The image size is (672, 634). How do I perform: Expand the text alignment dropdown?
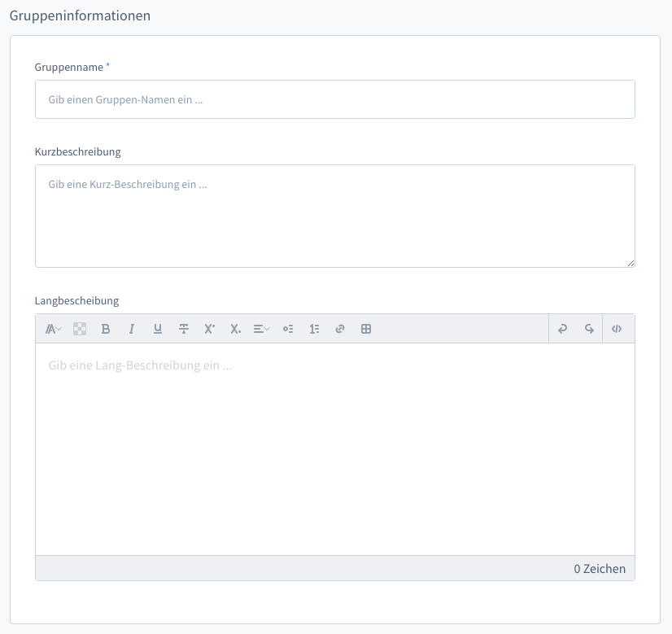coord(262,329)
